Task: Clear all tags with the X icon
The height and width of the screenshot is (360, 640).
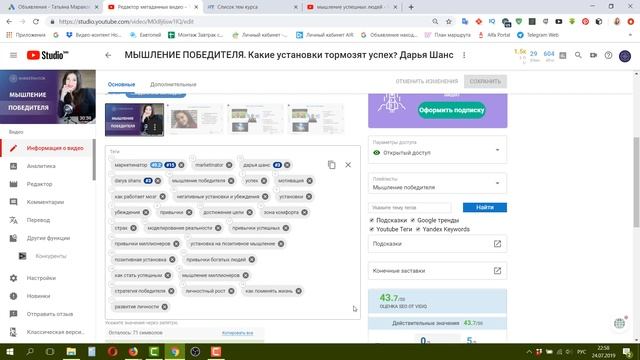Action: pos(348,165)
